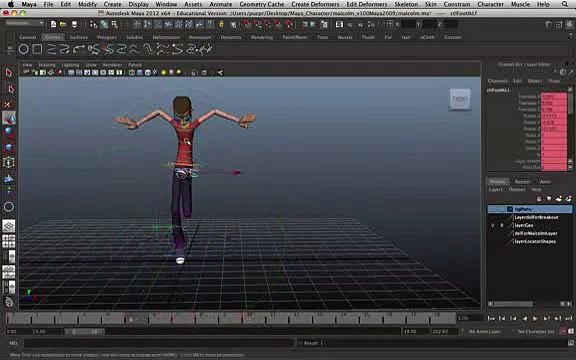The image size is (576, 360).
Task: Activate the Universal Manipulator tool
Action: (x=9, y=162)
